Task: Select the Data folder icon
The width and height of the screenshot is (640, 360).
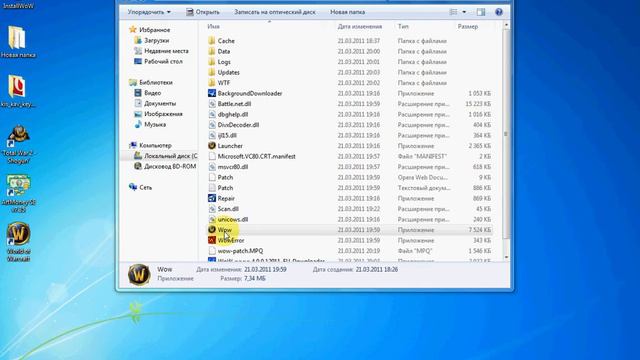Action: coord(211,51)
